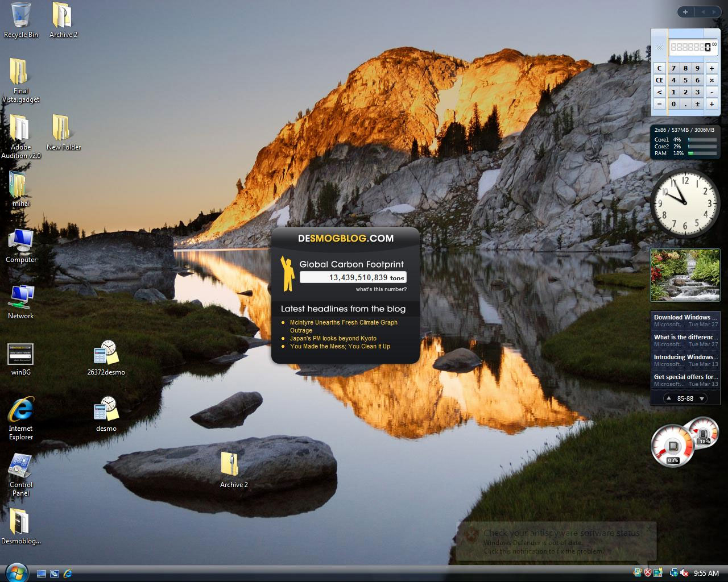Select the New Folder icon
The width and height of the screenshot is (728, 582).
[63, 132]
